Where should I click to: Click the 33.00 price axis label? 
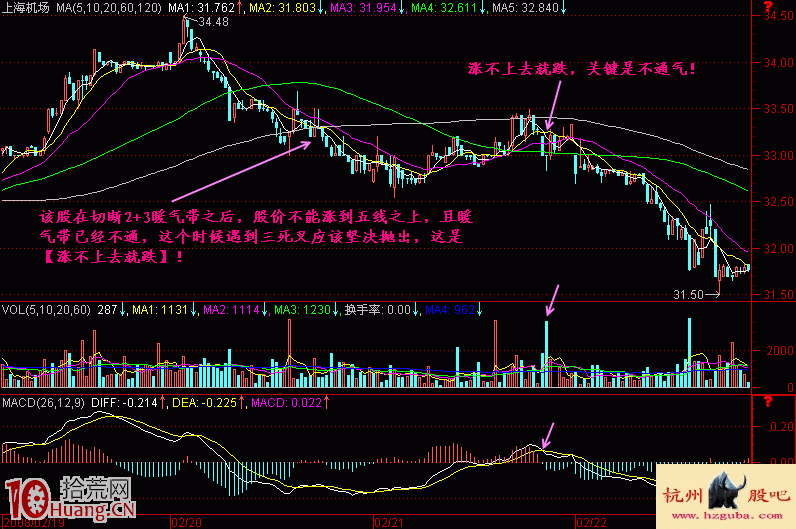pos(778,155)
